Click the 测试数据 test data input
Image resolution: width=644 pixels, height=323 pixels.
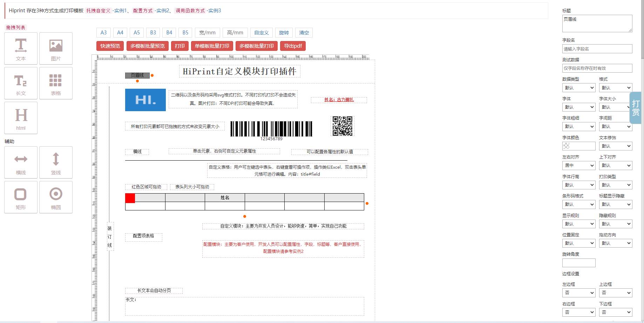tap(597, 68)
